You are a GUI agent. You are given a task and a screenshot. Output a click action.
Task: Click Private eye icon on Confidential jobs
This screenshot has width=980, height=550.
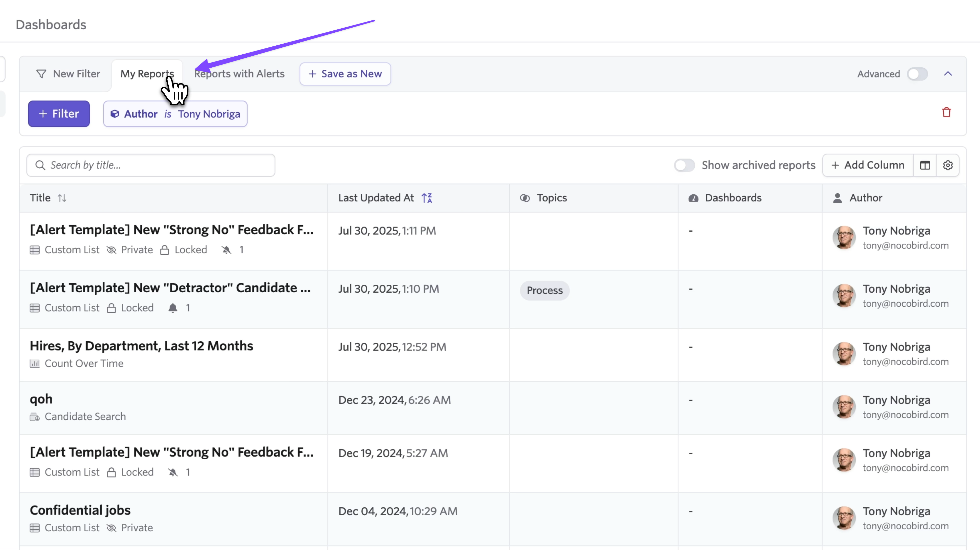coord(112,528)
